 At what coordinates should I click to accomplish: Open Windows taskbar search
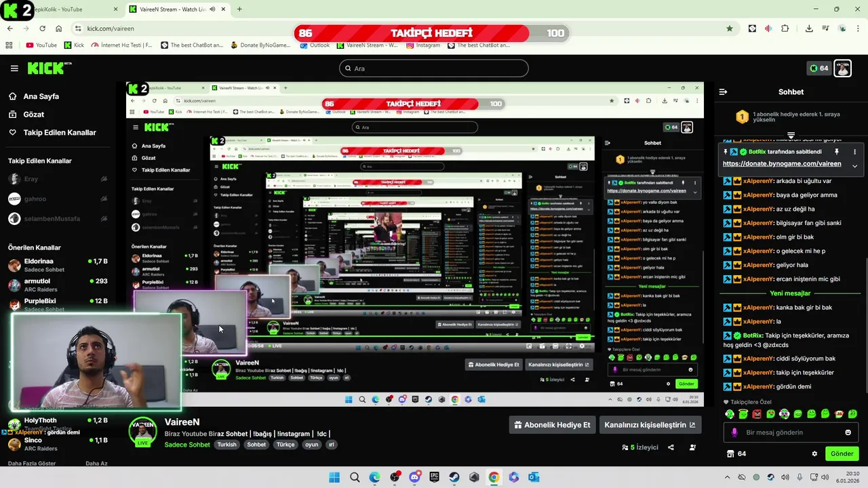coord(355,477)
